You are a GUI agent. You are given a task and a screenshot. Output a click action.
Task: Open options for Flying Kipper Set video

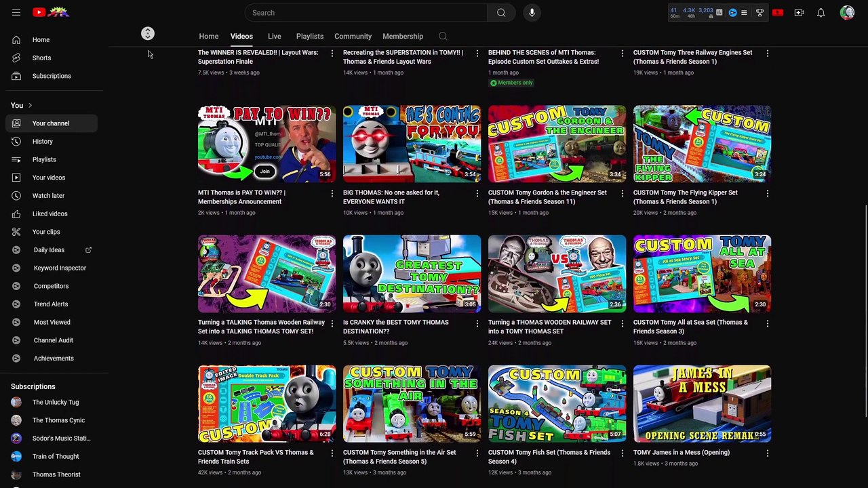coord(767,193)
